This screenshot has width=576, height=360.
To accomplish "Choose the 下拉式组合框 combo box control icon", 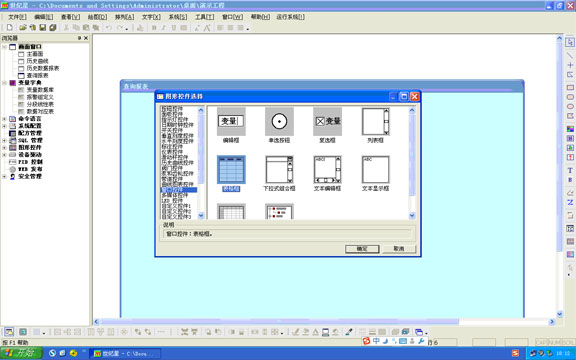I will (279, 170).
